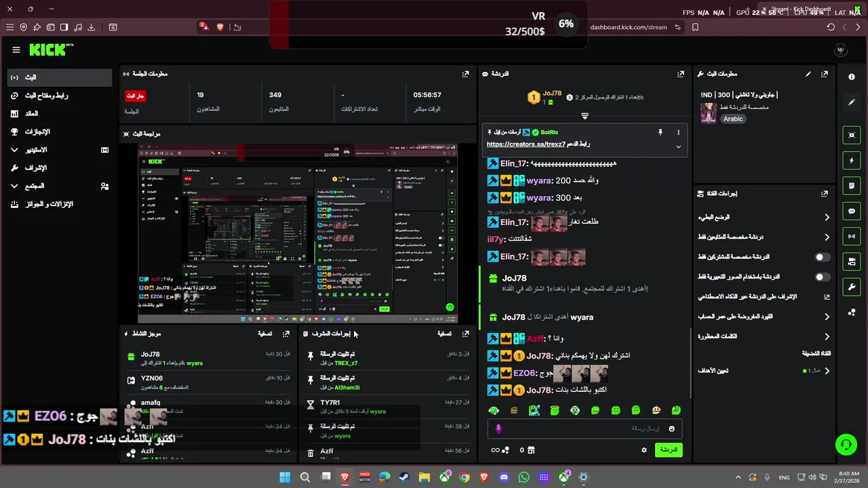Send message with the green الدردشة button
The width and height of the screenshot is (868, 488).
pos(669,450)
